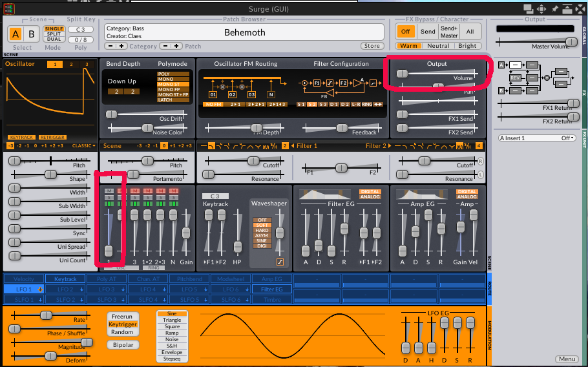Select the LFO 2 modulation source
The height and width of the screenshot is (367, 588).
tap(65, 289)
